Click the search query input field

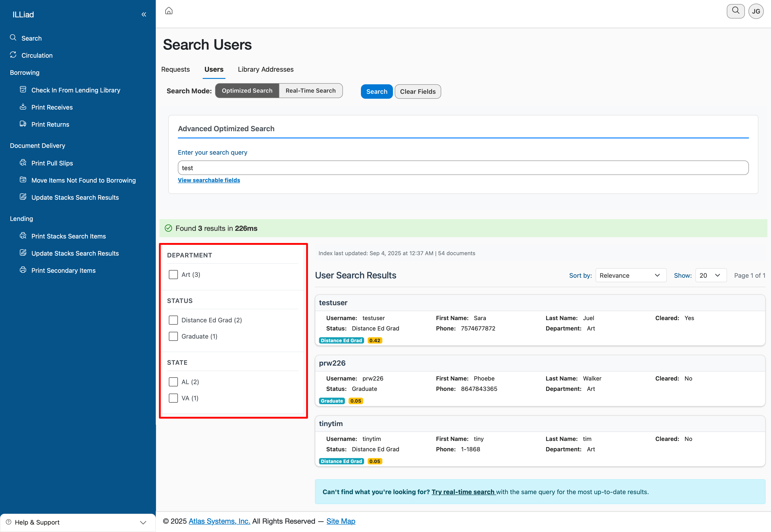pos(463,168)
